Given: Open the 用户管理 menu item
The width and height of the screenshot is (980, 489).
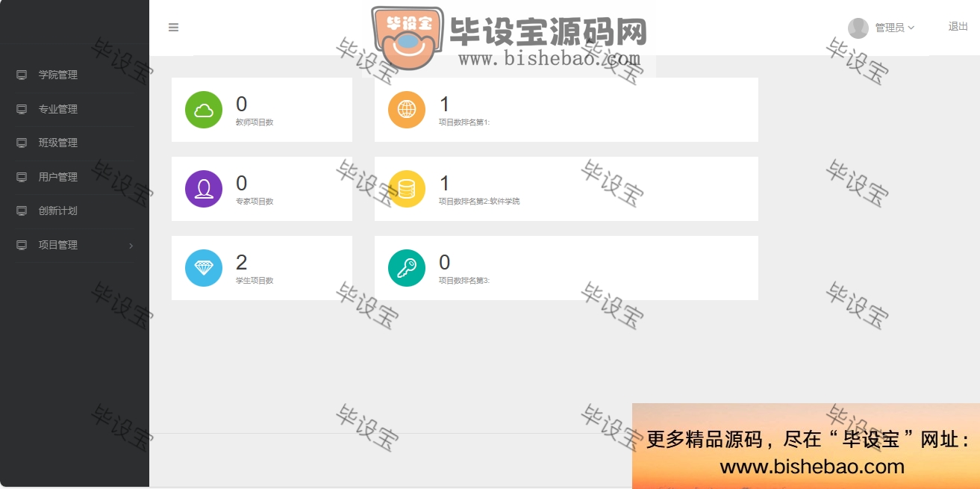Looking at the screenshot, I should tap(75, 177).
